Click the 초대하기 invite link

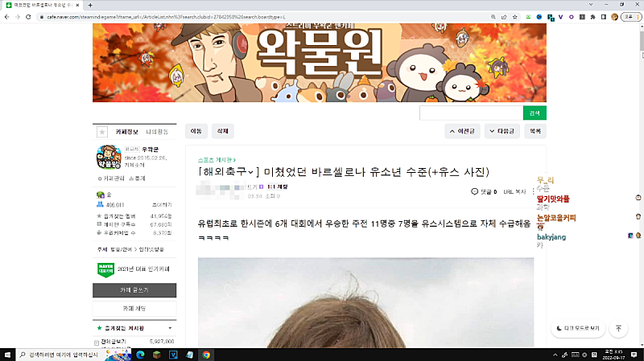pyautogui.click(x=162, y=205)
